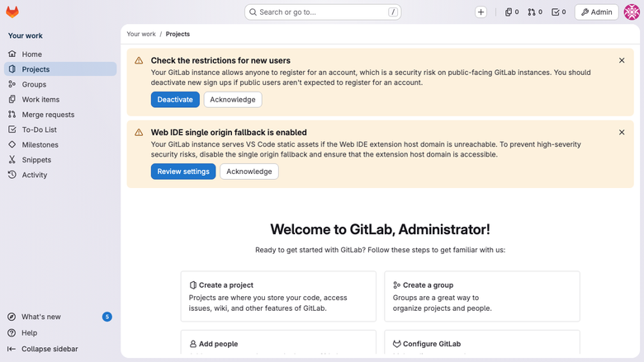Open Snippets in sidebar

pos(60,160)
